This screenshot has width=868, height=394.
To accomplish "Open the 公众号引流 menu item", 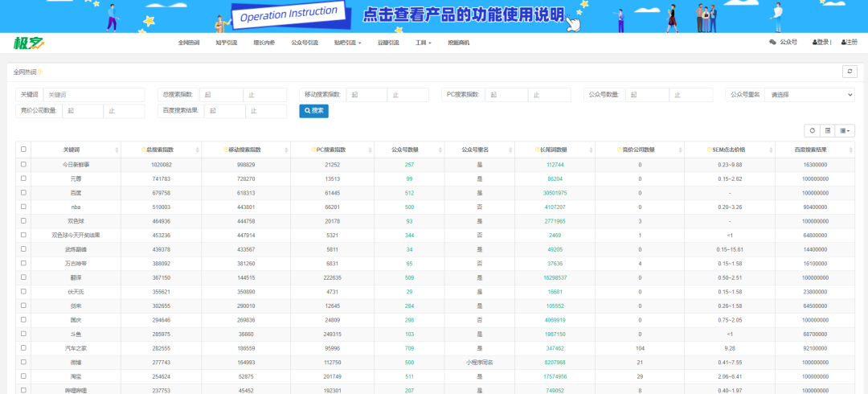I will (x=305, y=43).
